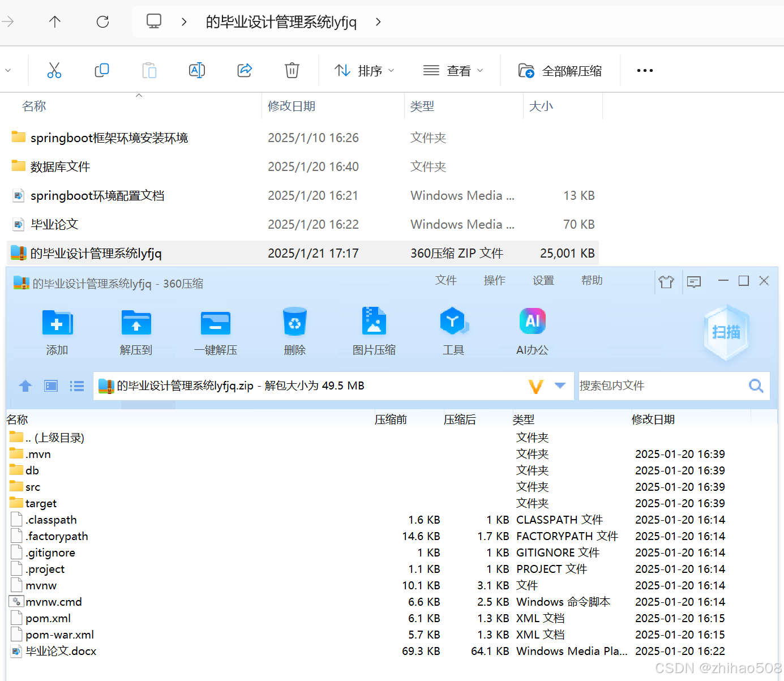
Task: Select the .. (上级目录) entry
Action: click(x=48, y=438)
